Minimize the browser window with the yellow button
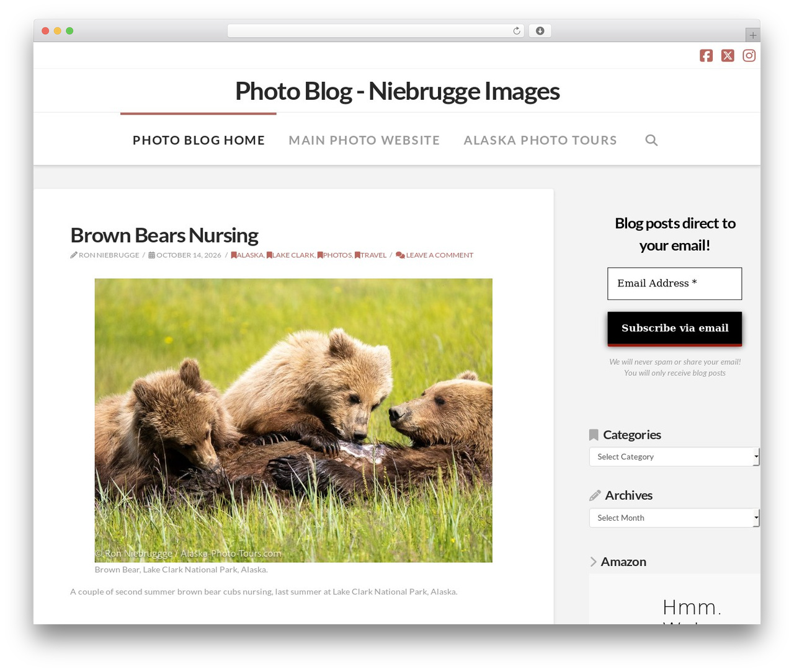 coord(58,31)
